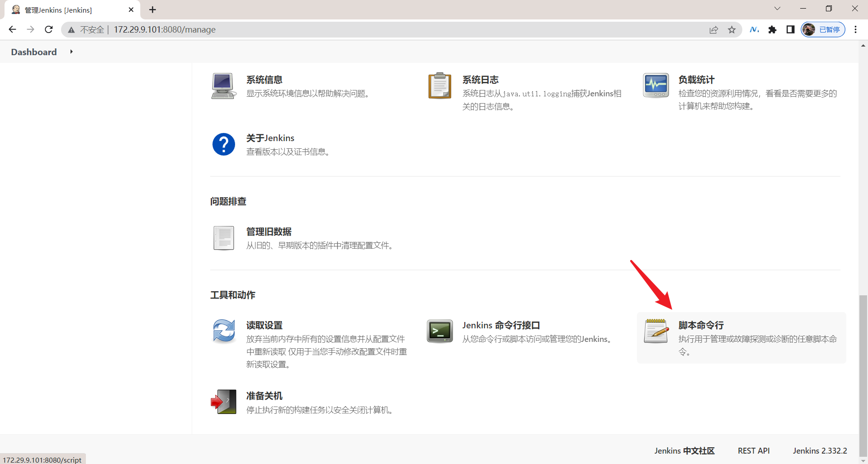Click the 从您命令行或脚本访问或管理您的Jenkins description
Viewport: 868px width, 464px height.
pyautogui.click(x=537, y=339)
